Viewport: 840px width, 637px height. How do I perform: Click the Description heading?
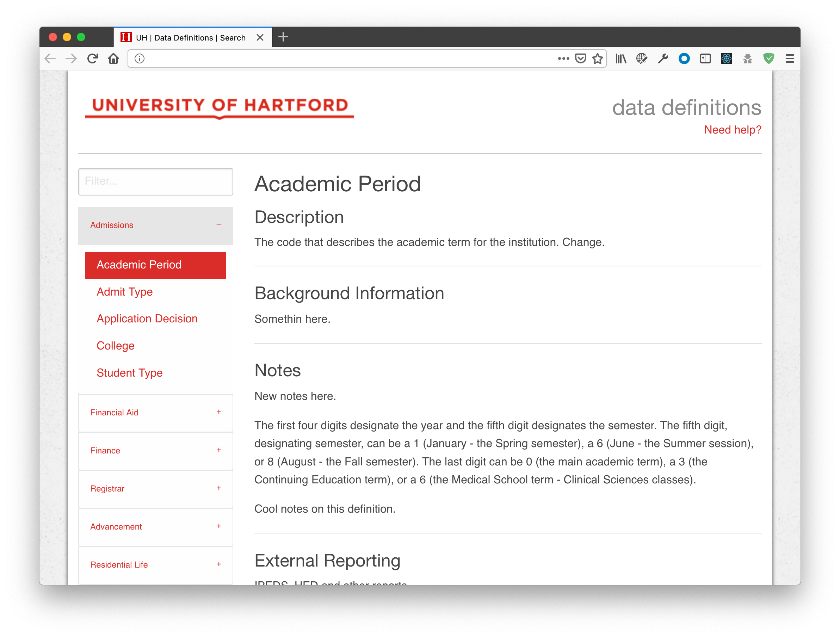click(x=299, y=217)
